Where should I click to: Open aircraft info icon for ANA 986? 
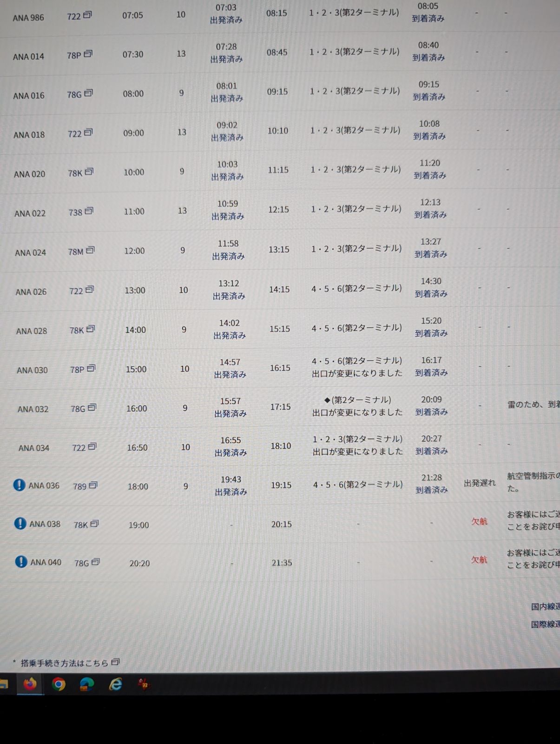[x=87, y=15]
